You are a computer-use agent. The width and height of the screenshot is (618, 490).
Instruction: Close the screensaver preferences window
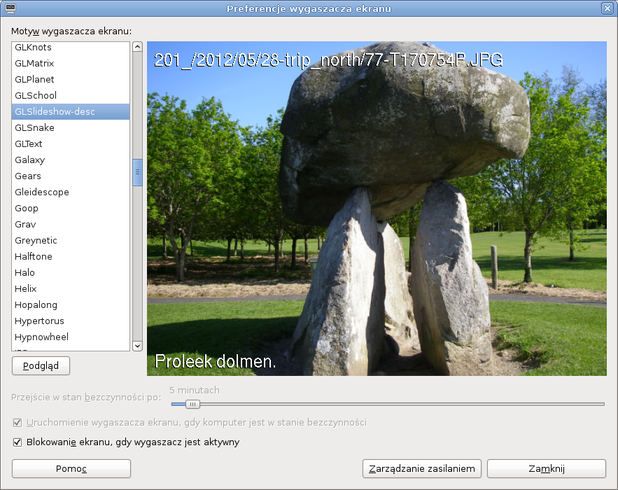coord(607,8)
